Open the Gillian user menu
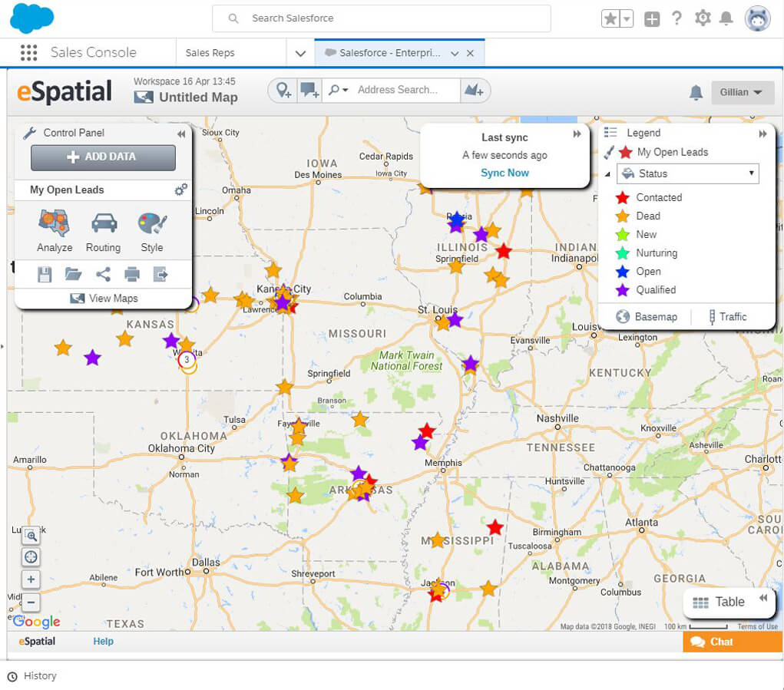The image size is (784, 690). 741,92
